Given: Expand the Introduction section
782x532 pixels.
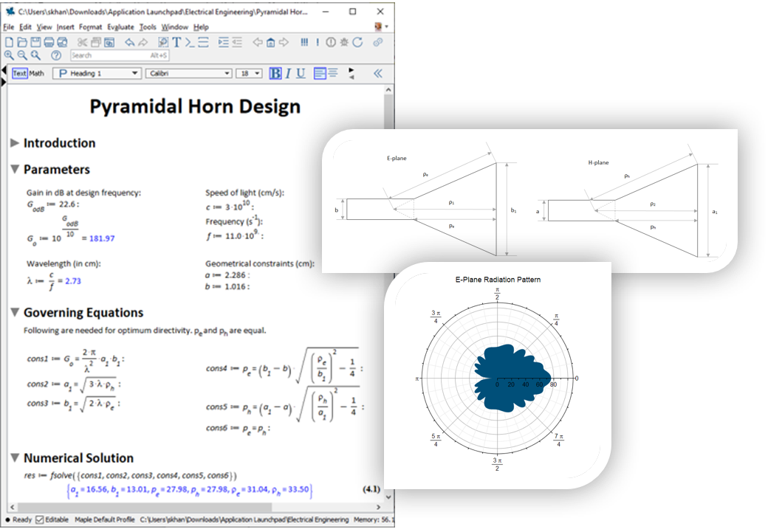Looking at the screenshot, I should (x=15, y=143).
